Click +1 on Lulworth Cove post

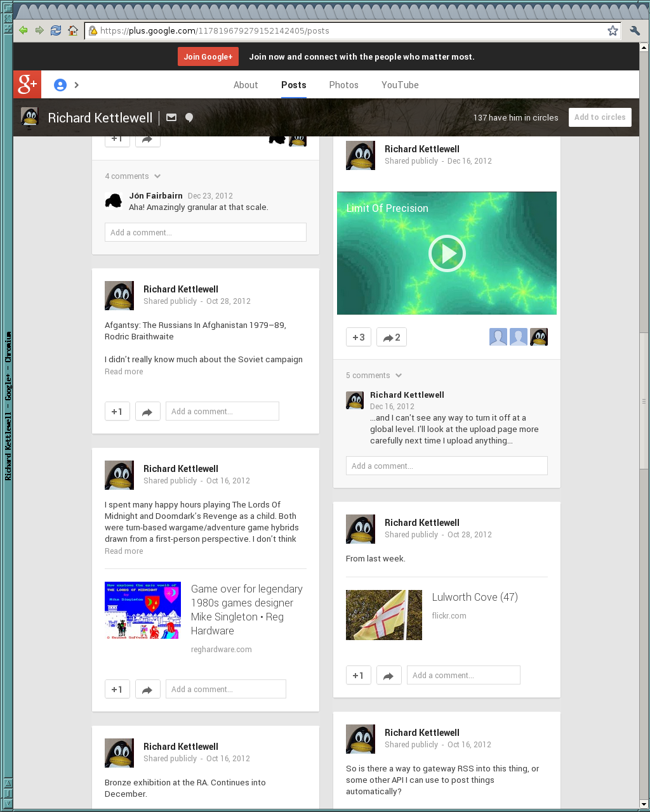click(359, 676)
